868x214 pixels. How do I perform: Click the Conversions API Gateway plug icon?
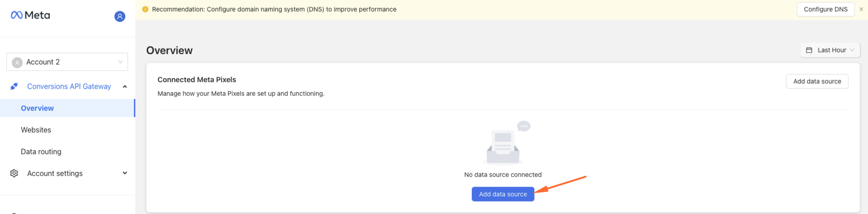pyautogui.click(x=14, y=86)
